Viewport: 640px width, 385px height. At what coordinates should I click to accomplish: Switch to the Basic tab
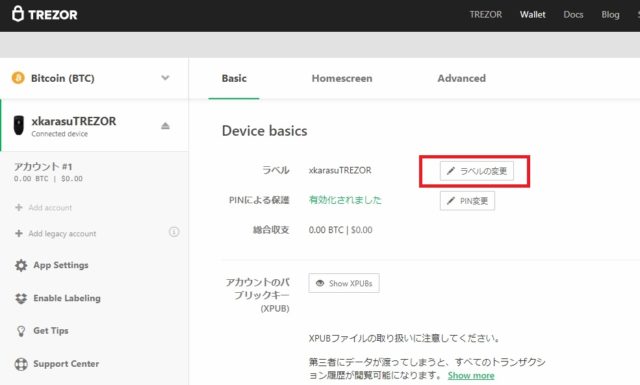234,78
